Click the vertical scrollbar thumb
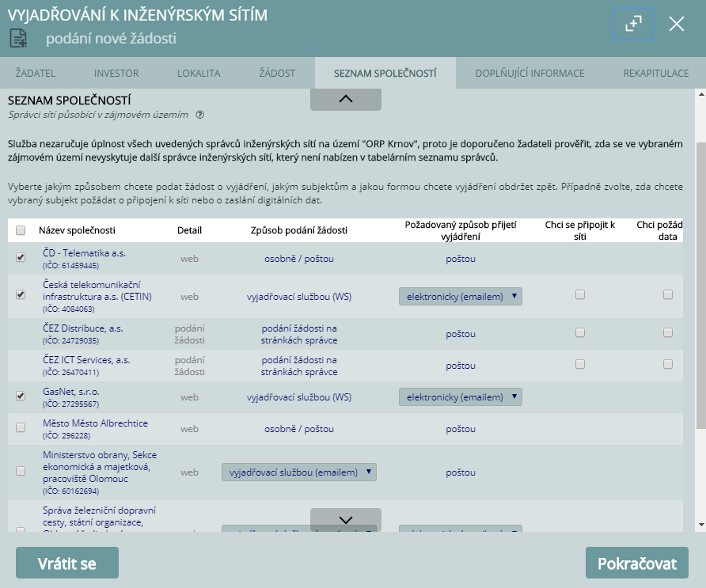The width and height of the screenshot is (706, 588). point(701,286)
